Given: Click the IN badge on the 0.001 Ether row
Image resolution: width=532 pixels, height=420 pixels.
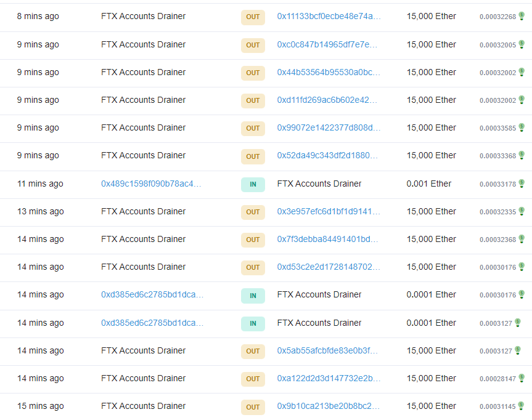Looking at the screenshot, I should click(x=253, y=184).
